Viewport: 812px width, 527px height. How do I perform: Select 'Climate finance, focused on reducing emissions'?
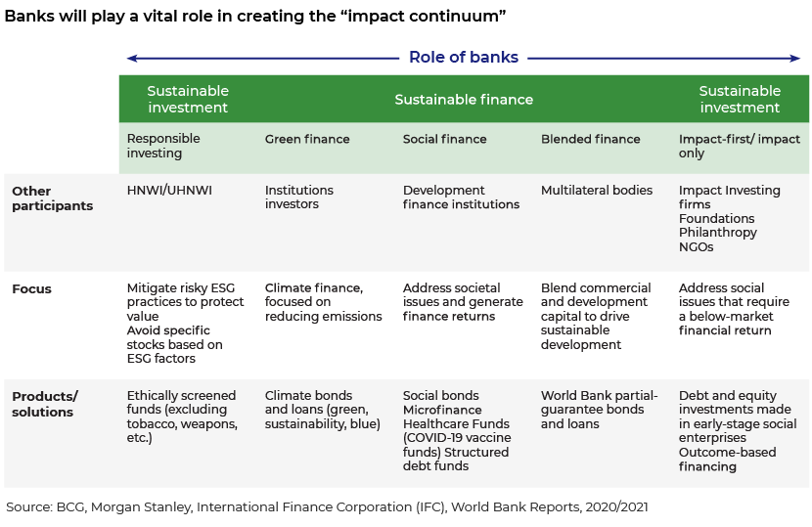tap(323, 302)
